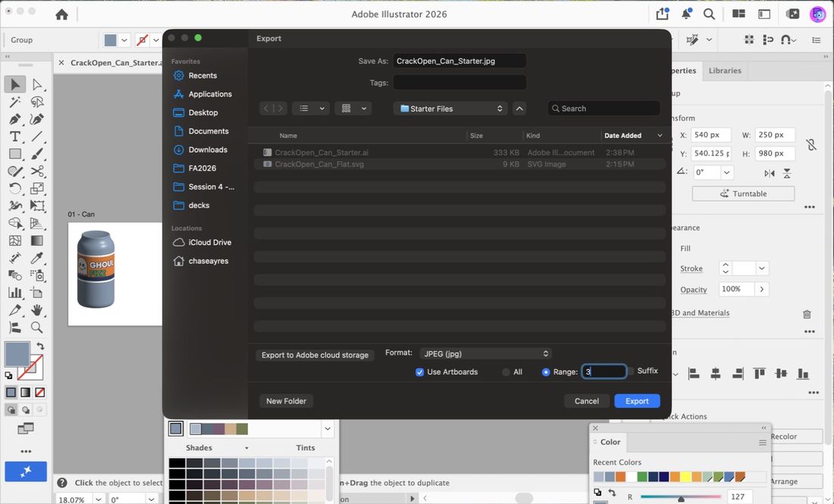Open the Illustrator search magnifier
The height and width of the screenshot is (504, 834).
click(x=709, y=14)
